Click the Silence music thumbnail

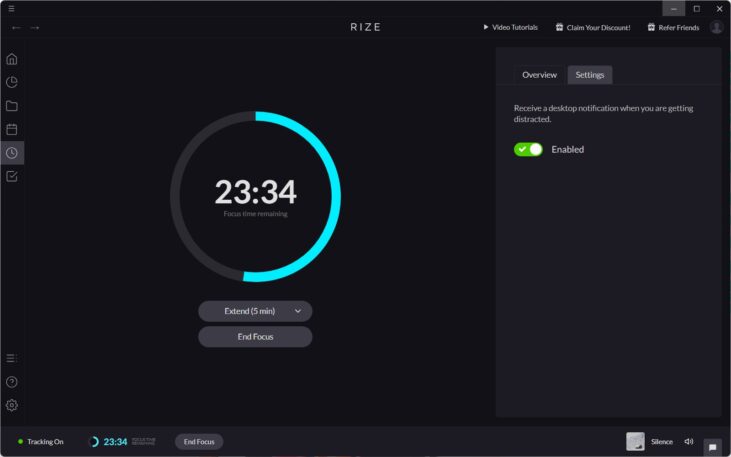coord(635,441)
